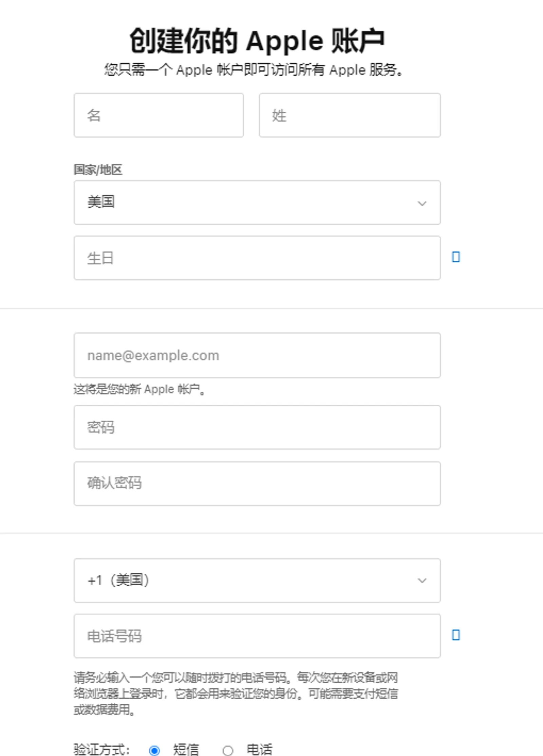Select the 短信 verification radio button
The image size is (543, 756).
(154, 750)
